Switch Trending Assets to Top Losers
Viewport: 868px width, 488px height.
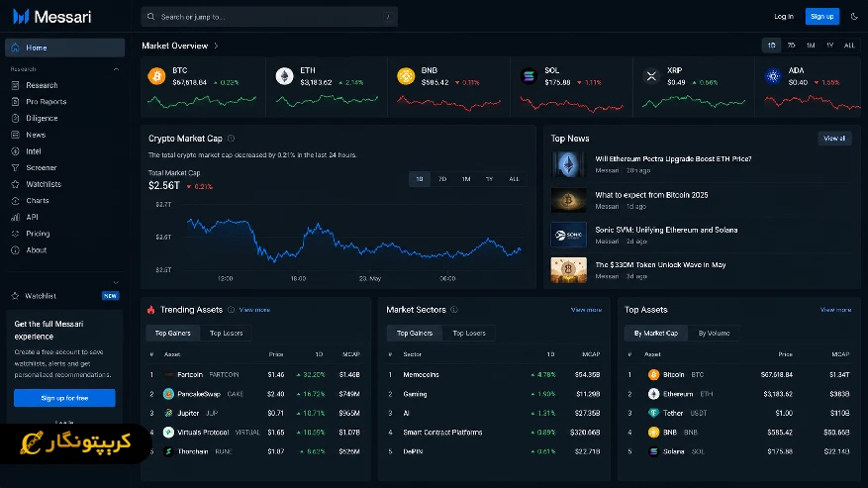(x=226, y=333)
